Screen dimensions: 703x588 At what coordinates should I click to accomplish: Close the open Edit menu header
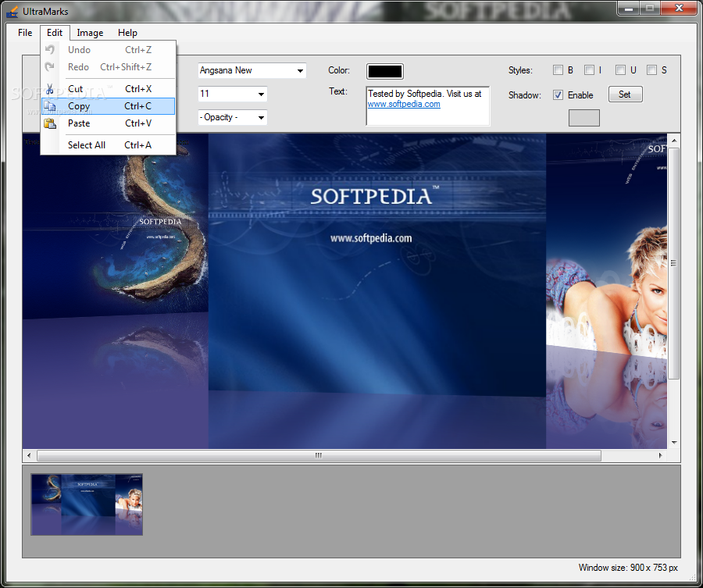point(55,33)
